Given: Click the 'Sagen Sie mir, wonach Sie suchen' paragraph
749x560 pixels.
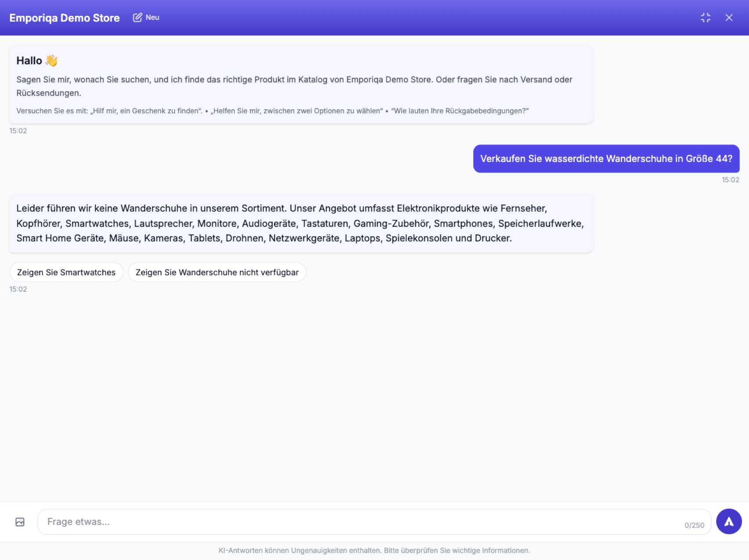Looking at the screenshot, I should coord(295,86).
